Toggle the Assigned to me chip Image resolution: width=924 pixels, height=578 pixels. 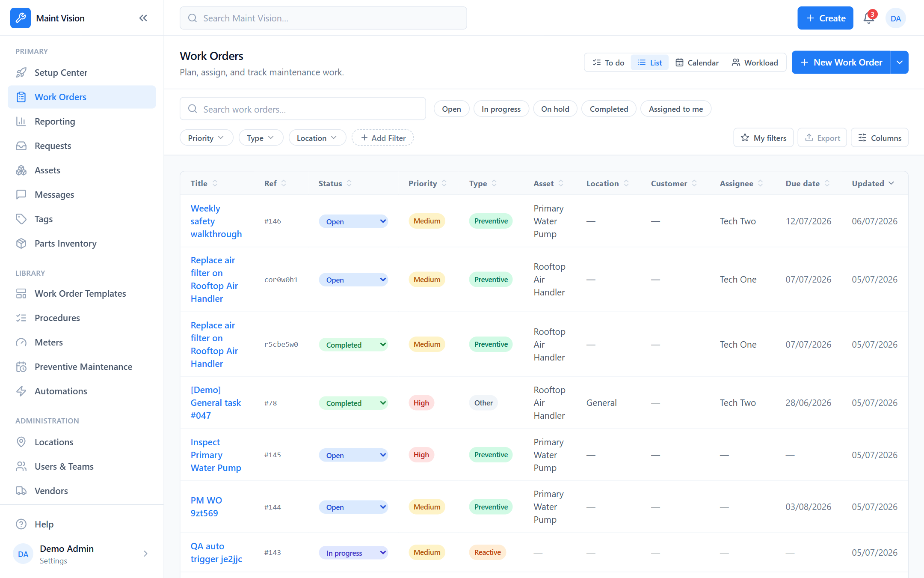[675, 109]
